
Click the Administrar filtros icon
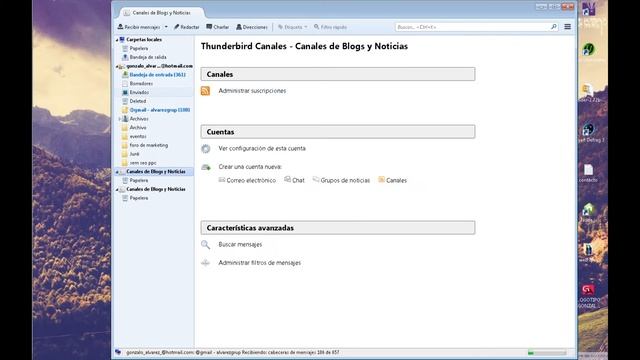point(205,263)
